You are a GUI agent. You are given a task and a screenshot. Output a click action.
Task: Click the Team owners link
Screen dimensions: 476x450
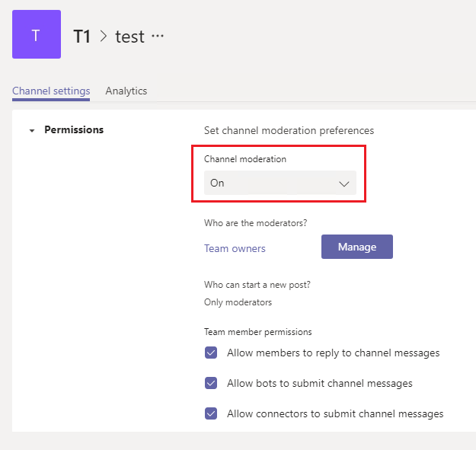coord(235,248)
